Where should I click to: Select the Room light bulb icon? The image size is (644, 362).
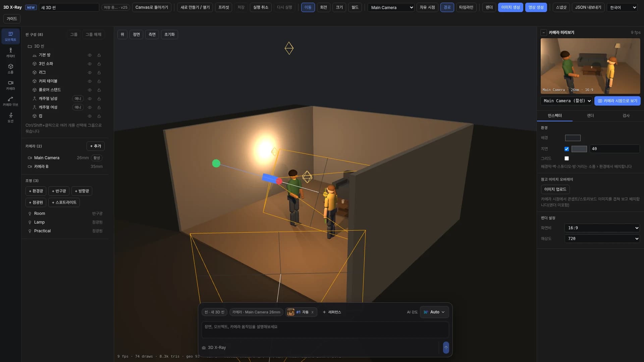click(30, 214)
